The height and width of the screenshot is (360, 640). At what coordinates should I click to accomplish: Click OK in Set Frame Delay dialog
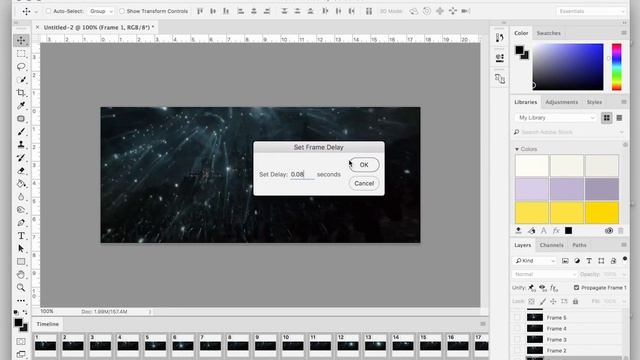(364, 165)
